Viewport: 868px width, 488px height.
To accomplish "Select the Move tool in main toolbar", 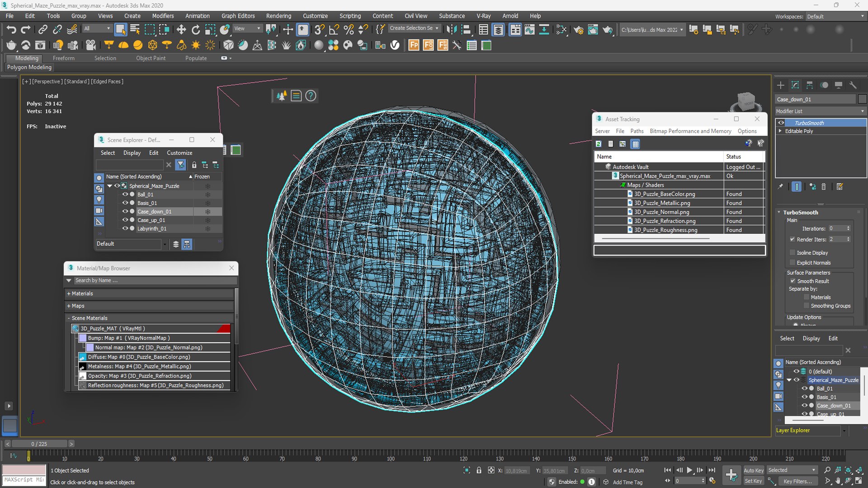I will [181, 30].
